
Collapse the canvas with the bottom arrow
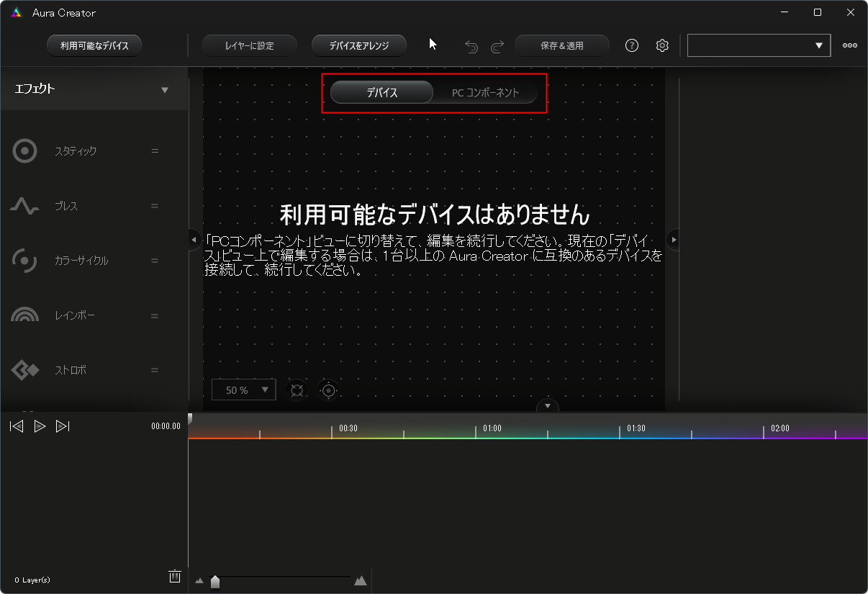pos(547,406)
